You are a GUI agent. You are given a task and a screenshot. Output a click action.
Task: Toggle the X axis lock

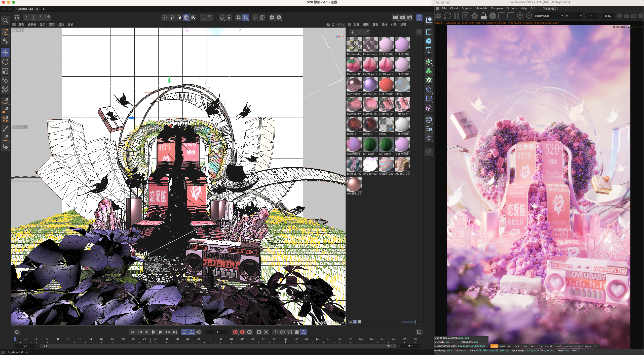tap(26, 17)
